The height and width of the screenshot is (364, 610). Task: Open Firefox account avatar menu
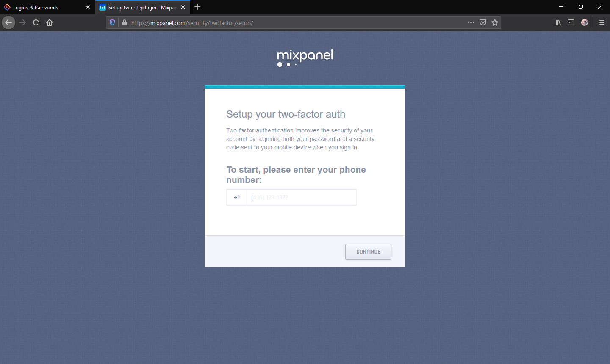(x=585, y=22)
